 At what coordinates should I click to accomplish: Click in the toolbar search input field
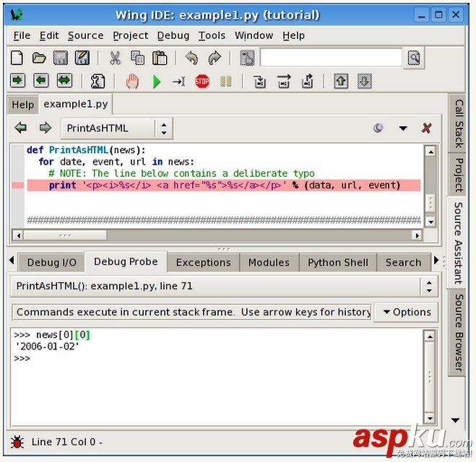(x=330, y=58)
